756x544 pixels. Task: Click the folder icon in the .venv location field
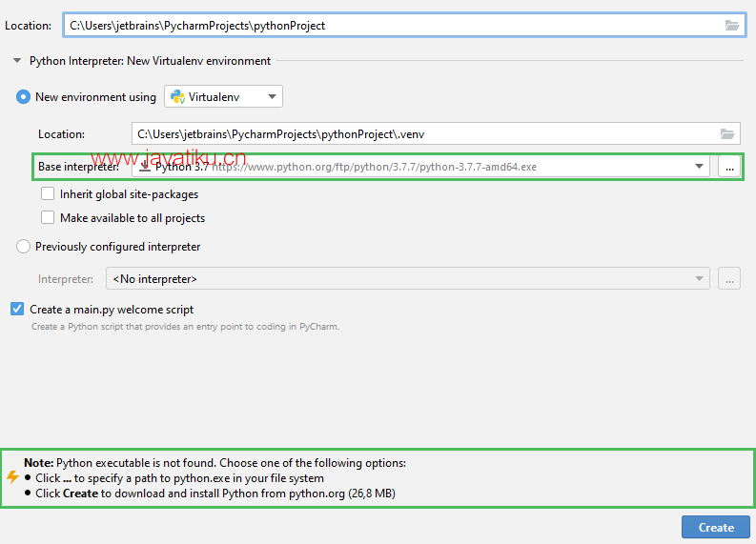point(727,134)
